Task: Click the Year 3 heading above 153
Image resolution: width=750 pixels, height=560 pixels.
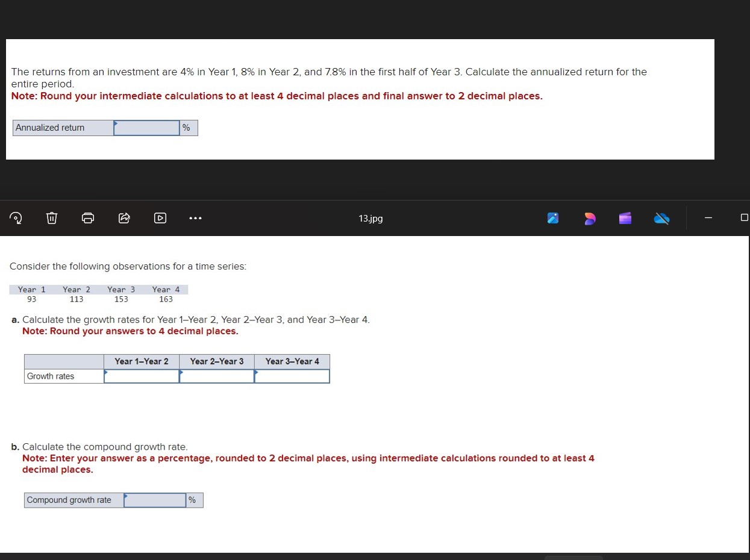Action: [x=121, y=290]
